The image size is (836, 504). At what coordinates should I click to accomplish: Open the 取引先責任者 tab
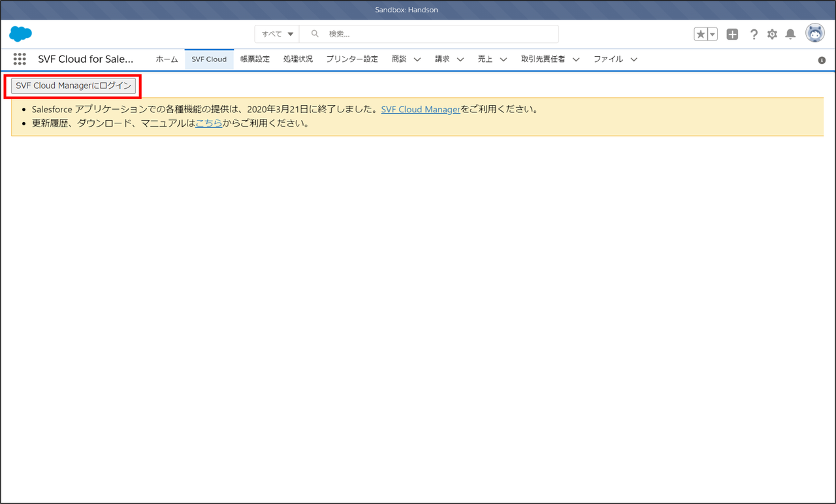(543, 59)
